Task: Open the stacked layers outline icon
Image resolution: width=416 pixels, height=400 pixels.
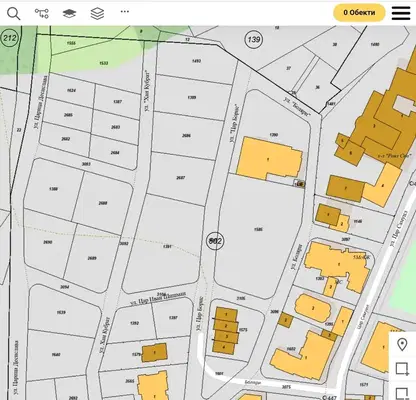Action: click(x=97, y=13)
